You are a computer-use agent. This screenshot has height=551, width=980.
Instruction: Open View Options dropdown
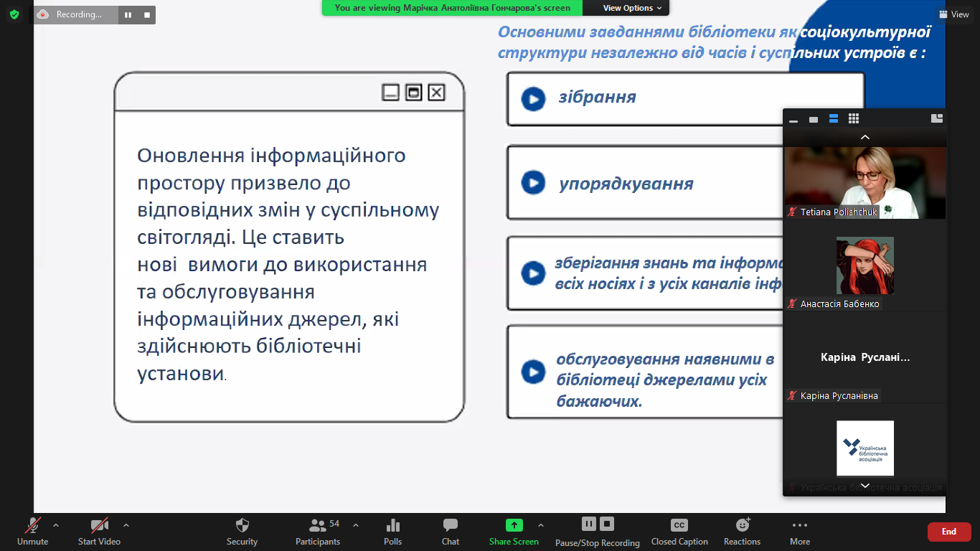[x=627, y=8]
